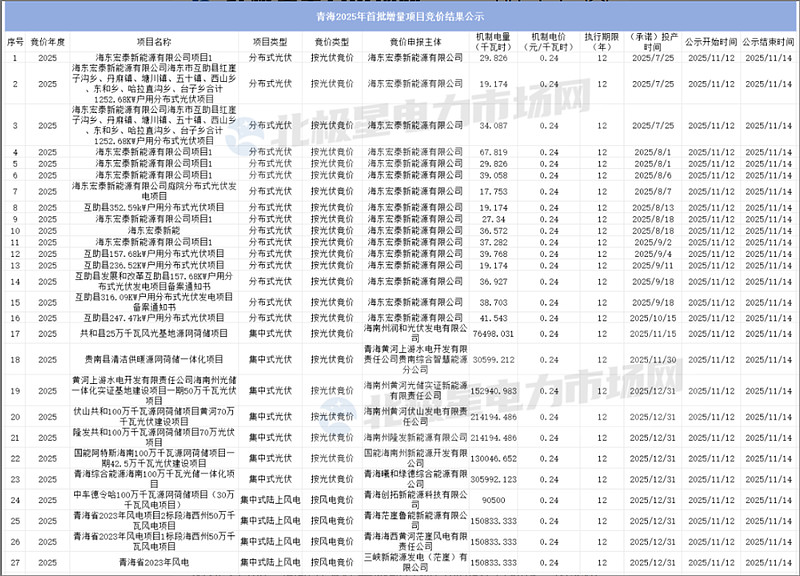Select the 90500 electricity value cell
The image size is (800, 576).
click(493, 500)
